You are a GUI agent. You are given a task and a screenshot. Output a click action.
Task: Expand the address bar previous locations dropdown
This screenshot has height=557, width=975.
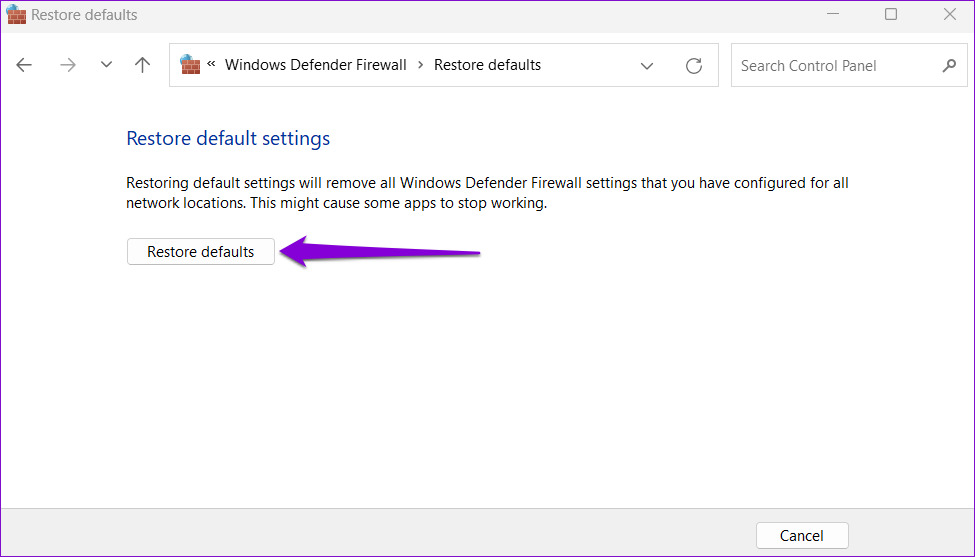[647, 66]
